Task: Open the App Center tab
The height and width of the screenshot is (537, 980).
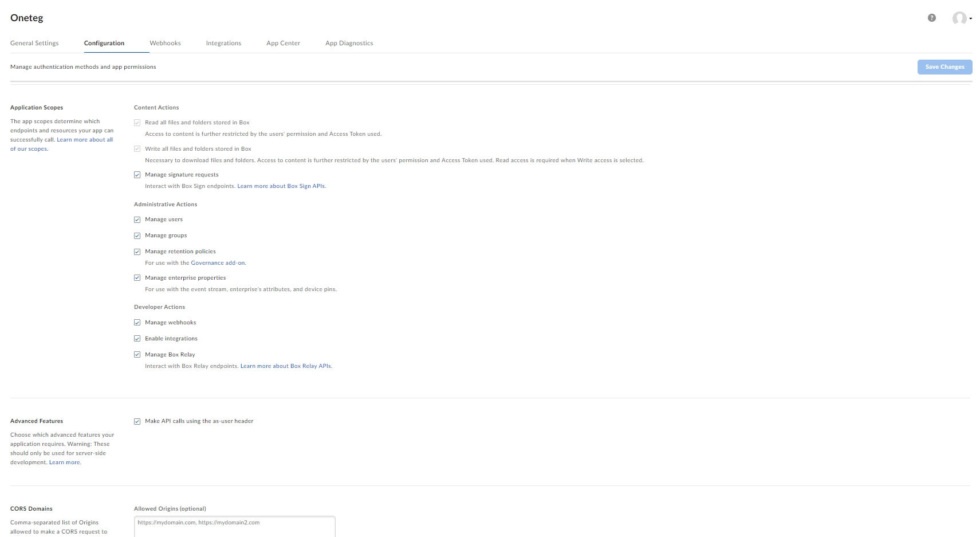Action: [x=283, y=43]
